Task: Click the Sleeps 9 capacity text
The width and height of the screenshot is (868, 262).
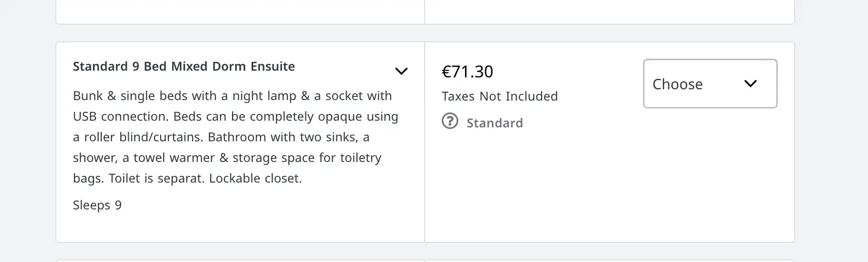Action: tap(97, 205)
